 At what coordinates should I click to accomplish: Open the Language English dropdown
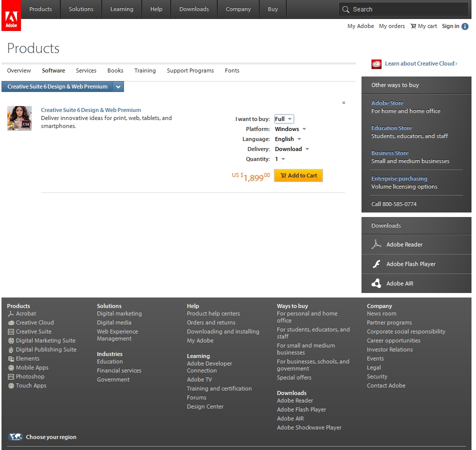288,139
